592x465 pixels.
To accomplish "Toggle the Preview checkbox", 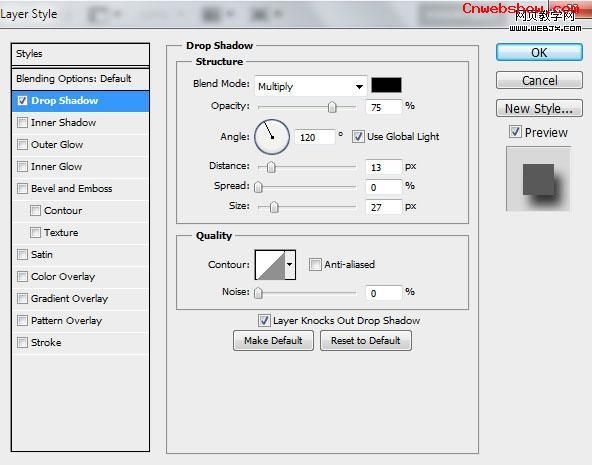I will point(515,132).
